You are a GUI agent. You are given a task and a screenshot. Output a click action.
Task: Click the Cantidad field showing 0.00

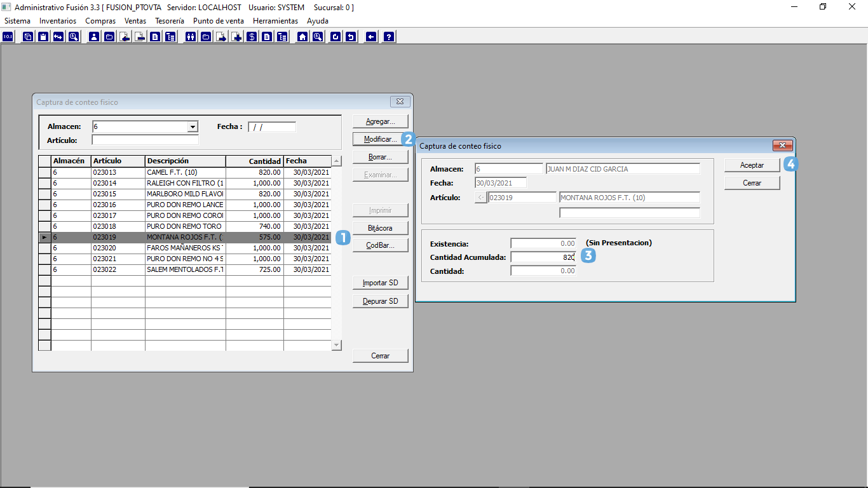click(543, 271)
